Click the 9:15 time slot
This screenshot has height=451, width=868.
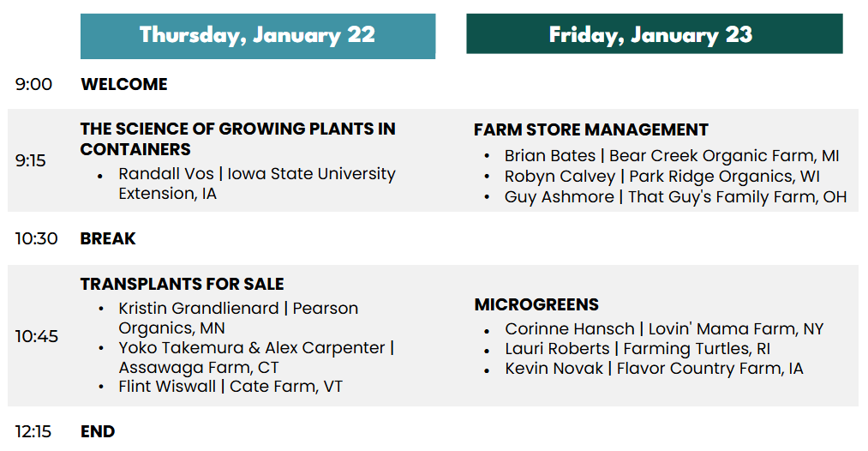tap(31, 161)
